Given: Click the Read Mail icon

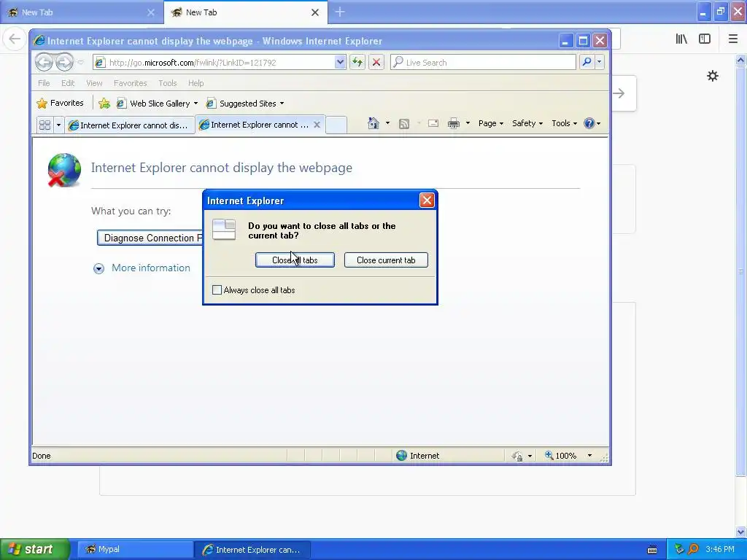Looking at the screenshot, I should (433, 124).
